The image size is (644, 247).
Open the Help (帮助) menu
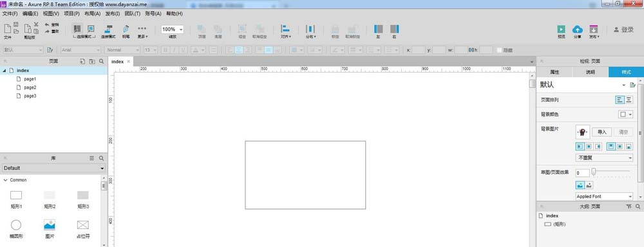click(174, 14)
